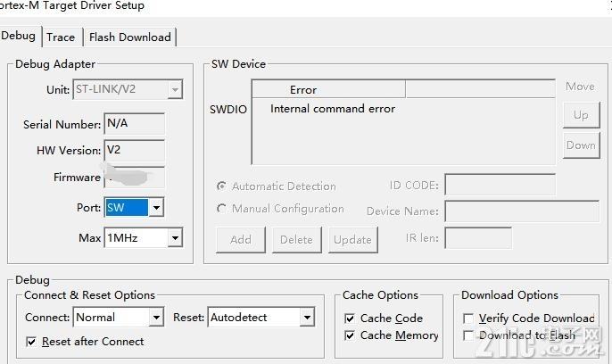
Task: Open the Port SW dropdown arrow
Action: pyautogui.click(x=156, y=207)
